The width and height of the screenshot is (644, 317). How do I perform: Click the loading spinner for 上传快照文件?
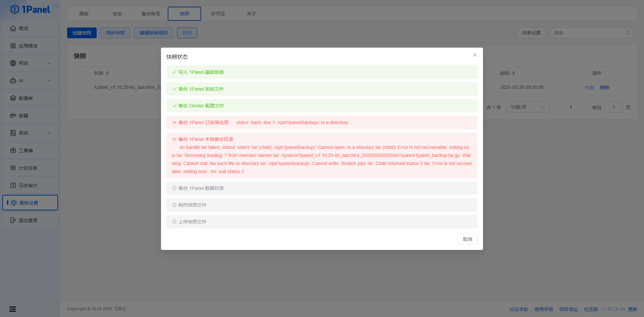[x=174, y=222]
